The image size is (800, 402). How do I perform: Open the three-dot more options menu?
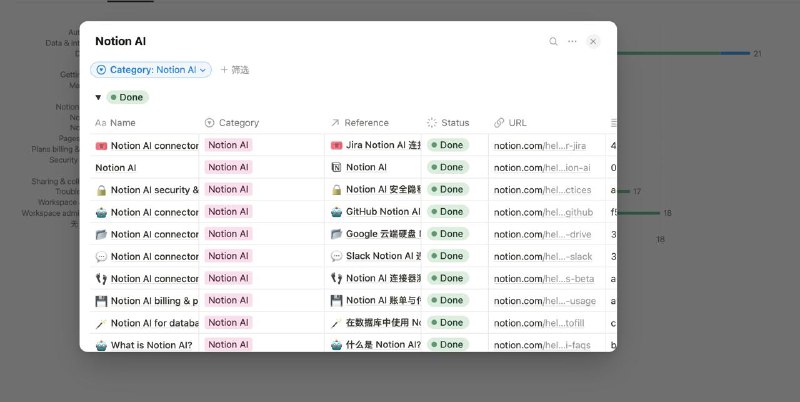click(572, 41)
